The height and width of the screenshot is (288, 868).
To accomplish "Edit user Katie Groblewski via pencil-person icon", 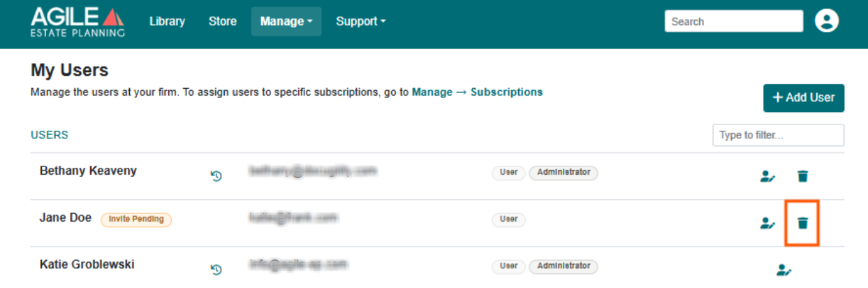I will pyautogui.click(x=784, y=269).
